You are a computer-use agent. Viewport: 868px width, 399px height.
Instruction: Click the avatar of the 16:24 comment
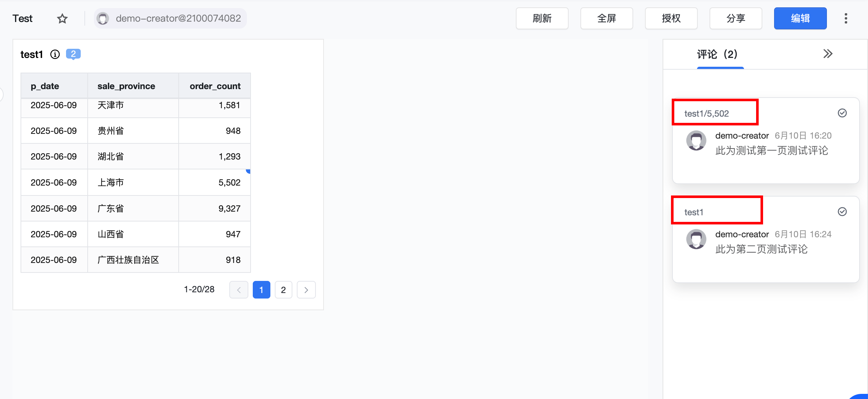tap(696, 239)
